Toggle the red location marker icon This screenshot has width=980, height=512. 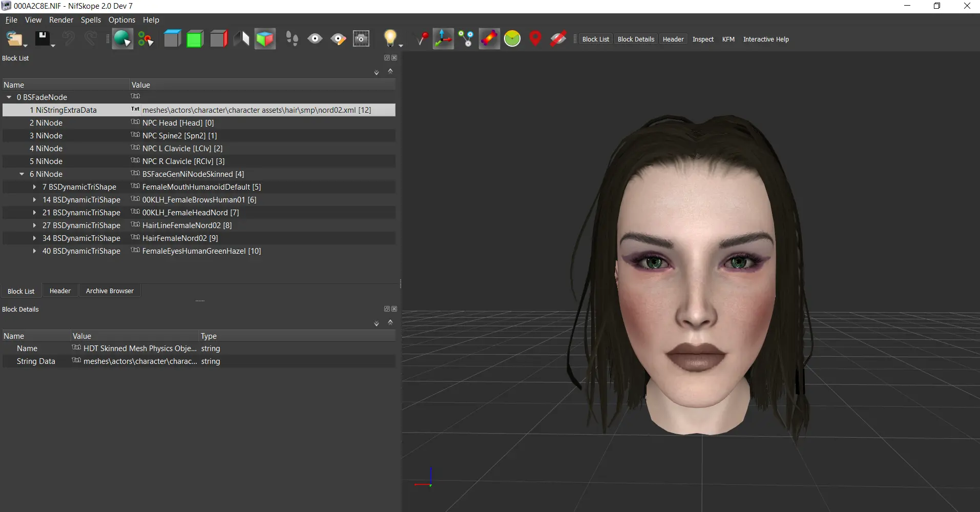pyautogui.click(x=535, y=39)
